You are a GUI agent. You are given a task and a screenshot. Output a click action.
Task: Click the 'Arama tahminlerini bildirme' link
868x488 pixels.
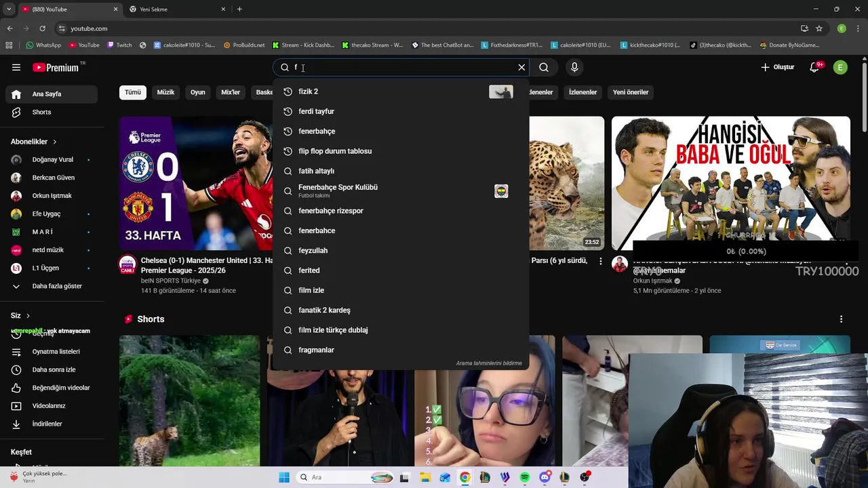pos(489,363)
